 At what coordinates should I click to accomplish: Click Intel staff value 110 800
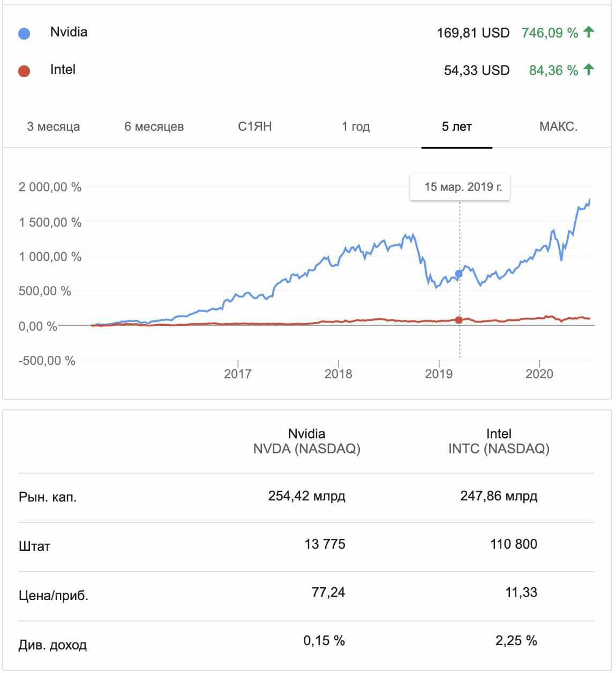[513, 544]
